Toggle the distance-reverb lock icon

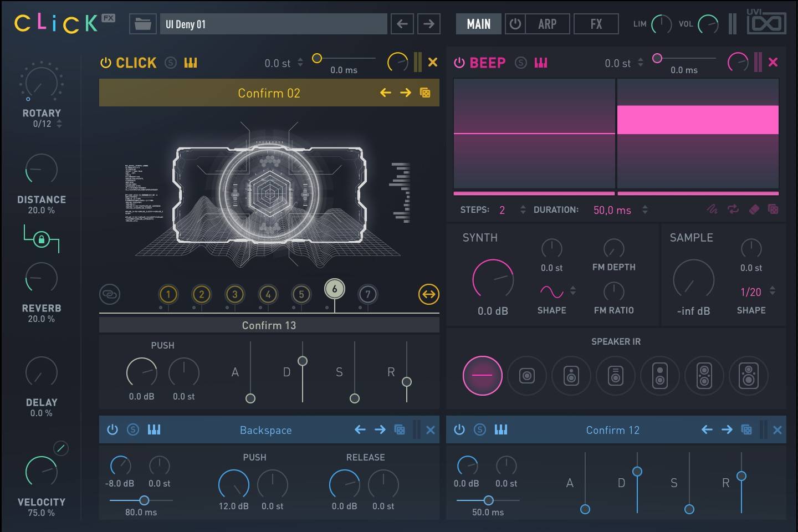tap(41, 239)
